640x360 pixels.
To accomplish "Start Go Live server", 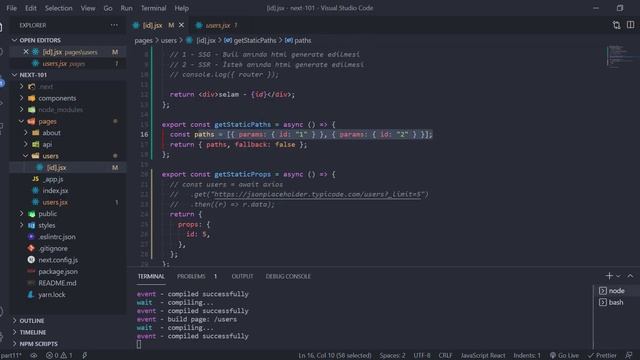I will [x=564, y=356].
